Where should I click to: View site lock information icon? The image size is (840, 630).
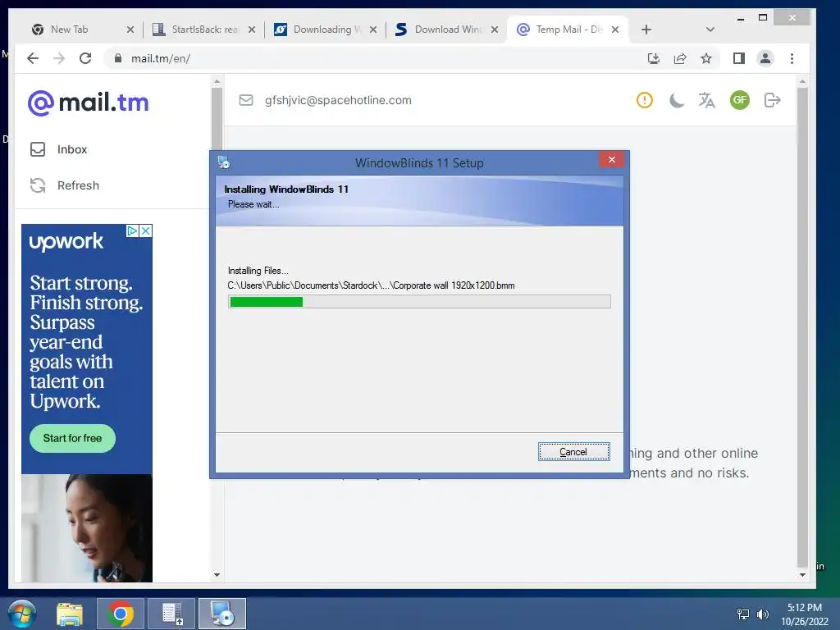[118, 58]
